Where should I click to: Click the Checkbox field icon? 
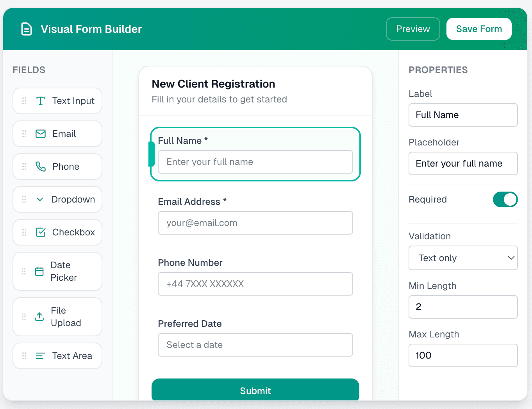click(x=41, y=232)
